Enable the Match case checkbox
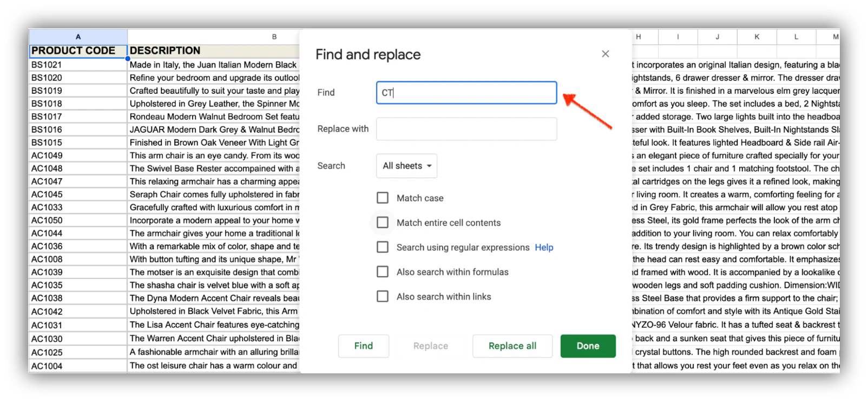Viewport: 868px width, 402px height. (x=383, y=198)
